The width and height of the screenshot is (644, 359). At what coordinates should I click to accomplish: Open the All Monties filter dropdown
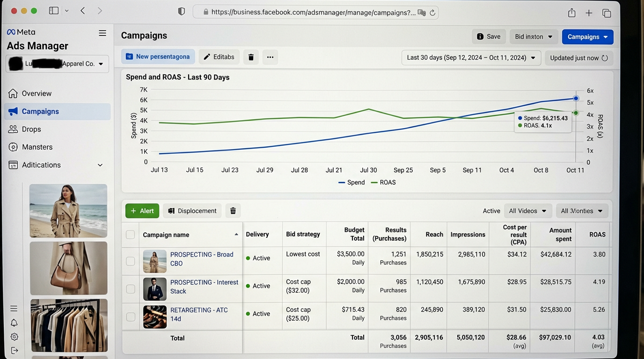tap(582, 211)
